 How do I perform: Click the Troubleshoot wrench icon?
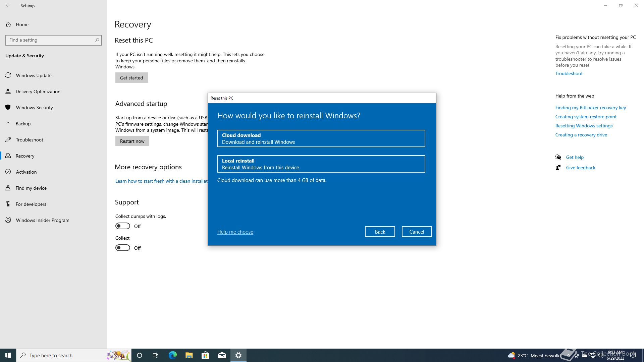tap(8, 140)
